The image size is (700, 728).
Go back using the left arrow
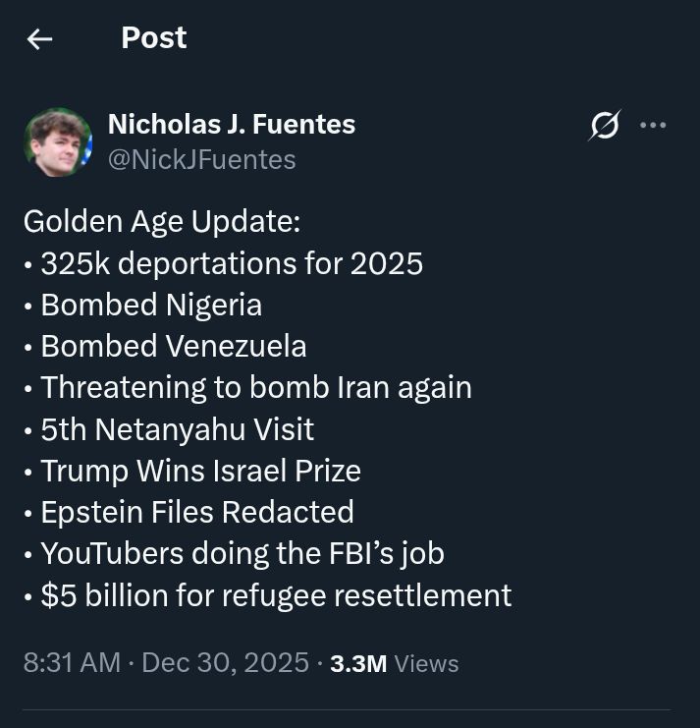40,38
